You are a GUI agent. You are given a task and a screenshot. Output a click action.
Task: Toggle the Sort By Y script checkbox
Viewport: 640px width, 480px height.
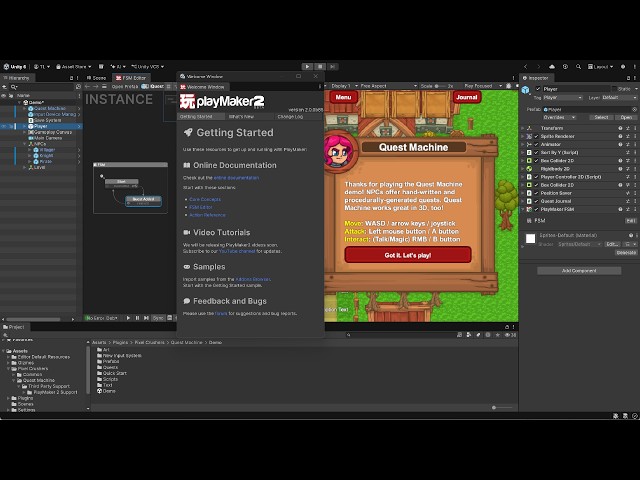click(536, 153)
